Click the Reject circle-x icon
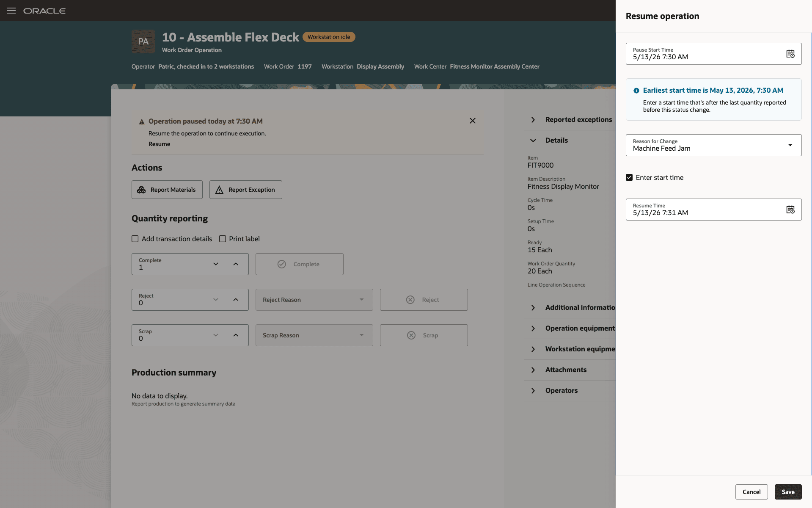The width and height of the screenshot is (812, 508). click(410, 300)
